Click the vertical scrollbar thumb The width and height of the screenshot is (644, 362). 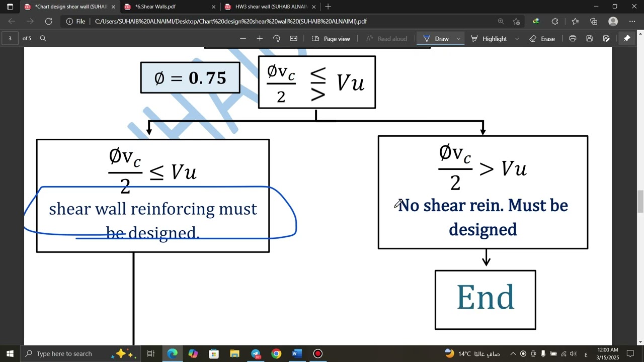click(x=640, y=202)
